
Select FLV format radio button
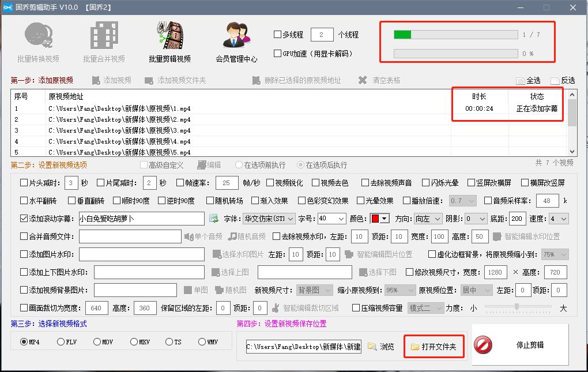coord(61,341)
